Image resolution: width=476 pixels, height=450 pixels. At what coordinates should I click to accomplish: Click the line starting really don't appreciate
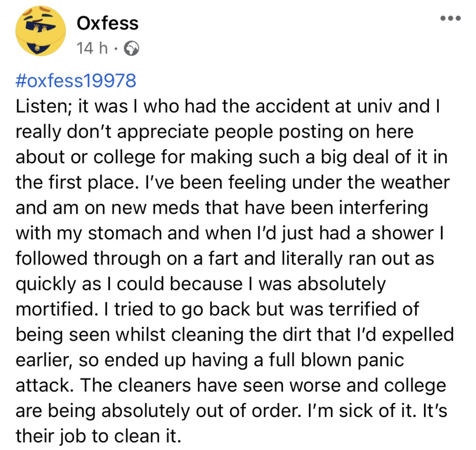pyautogui.click(x=214, y=132)
